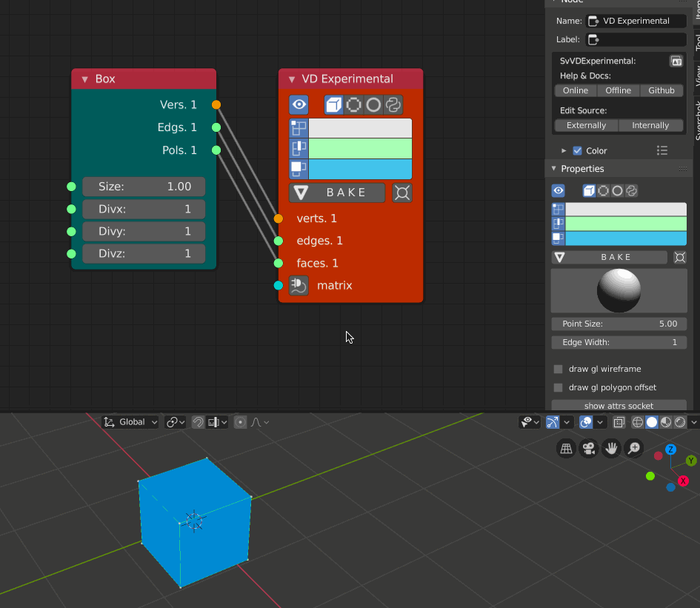Toggle the snapping magnet icon
This screenshot has height=608, width=700.
tap(198, 422)
